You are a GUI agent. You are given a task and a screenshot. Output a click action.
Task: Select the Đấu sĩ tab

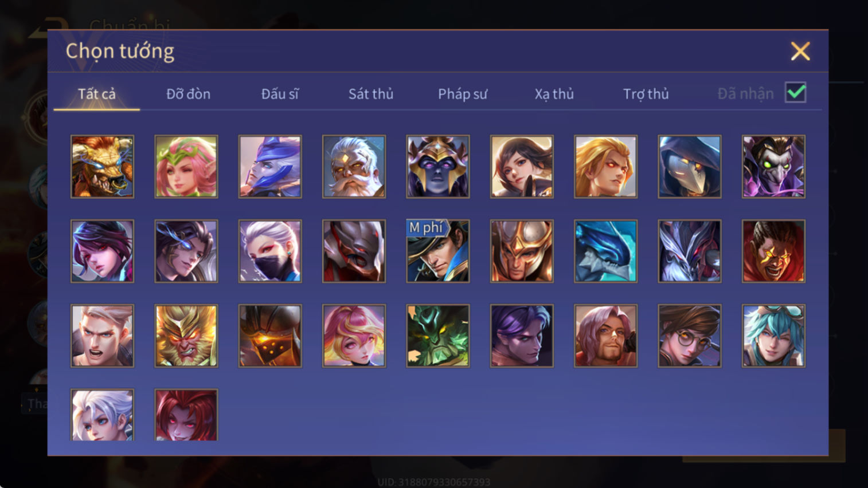click(280, 94)
